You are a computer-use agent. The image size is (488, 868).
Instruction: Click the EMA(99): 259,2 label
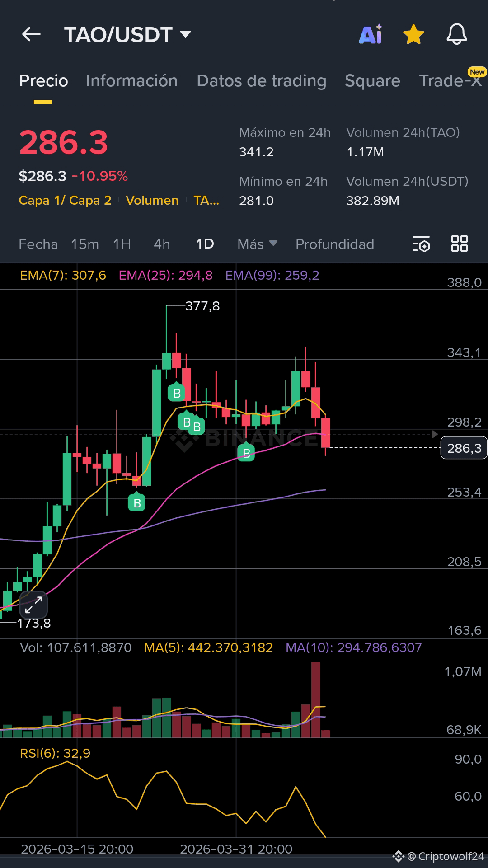[272, 276]
